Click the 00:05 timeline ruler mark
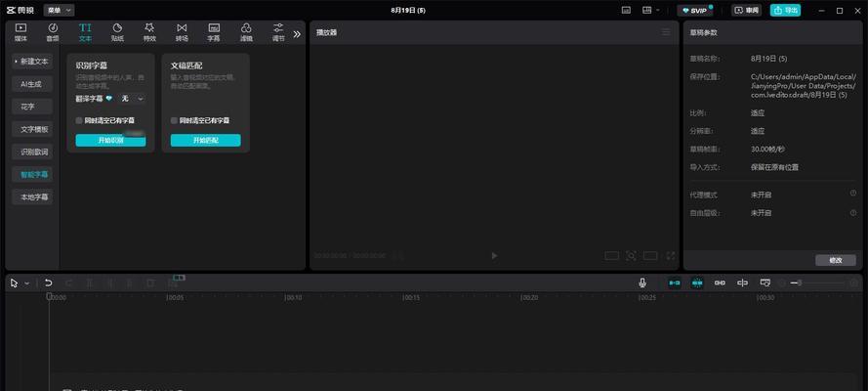868x391 pixels. (x=175, y=298)
